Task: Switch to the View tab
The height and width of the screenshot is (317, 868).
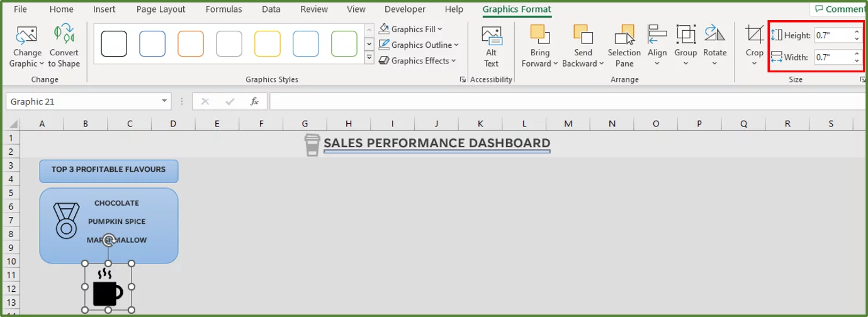Action: pos(356,9)
